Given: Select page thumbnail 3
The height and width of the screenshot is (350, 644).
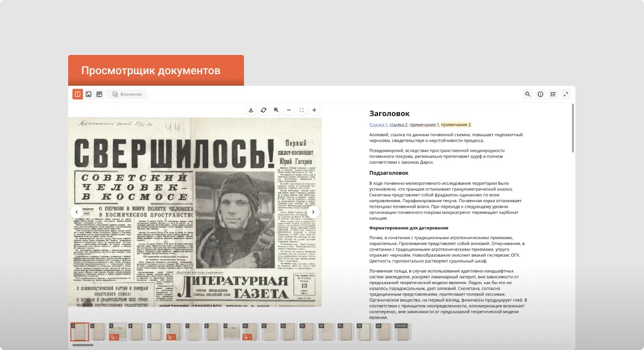Looking at the screenshot, I should (118, 331).
